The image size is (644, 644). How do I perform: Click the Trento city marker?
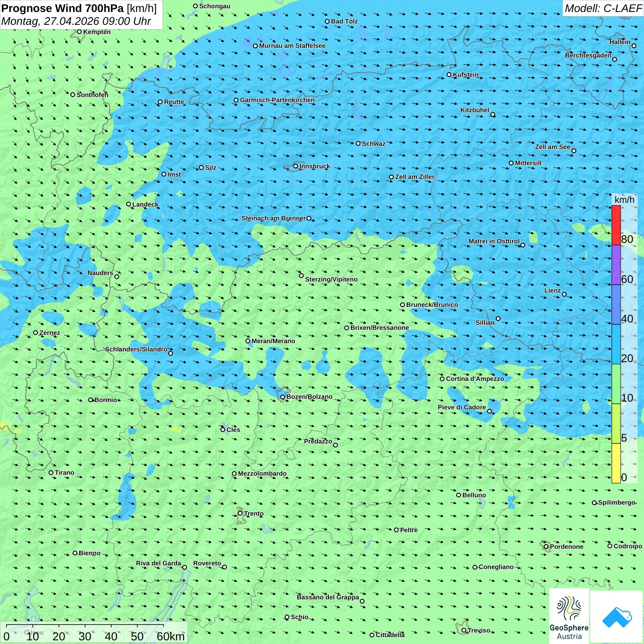click(x=240, y=513)
